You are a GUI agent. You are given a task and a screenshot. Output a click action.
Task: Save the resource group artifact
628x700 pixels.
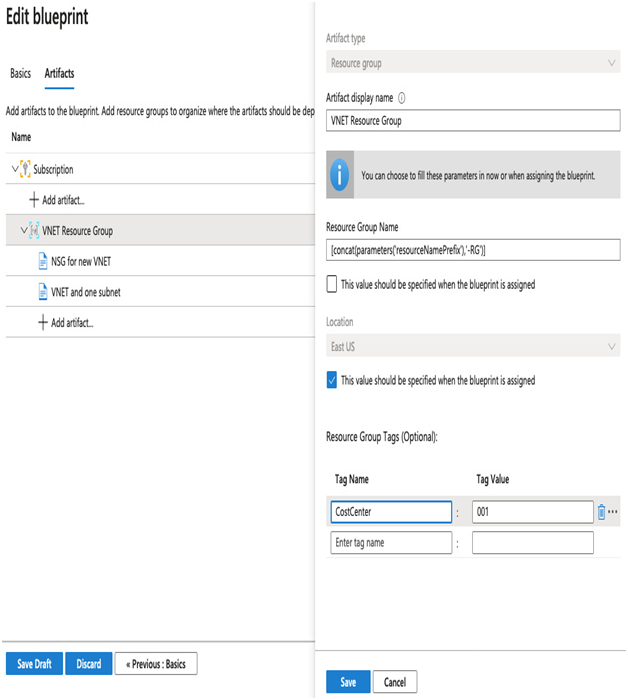[x=348, y=682]
